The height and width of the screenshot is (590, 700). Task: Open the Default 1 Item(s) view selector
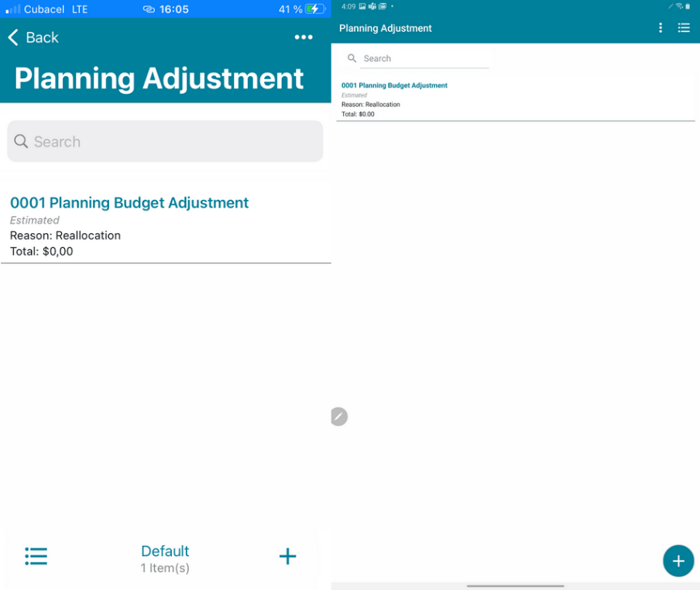pos(165,558)
